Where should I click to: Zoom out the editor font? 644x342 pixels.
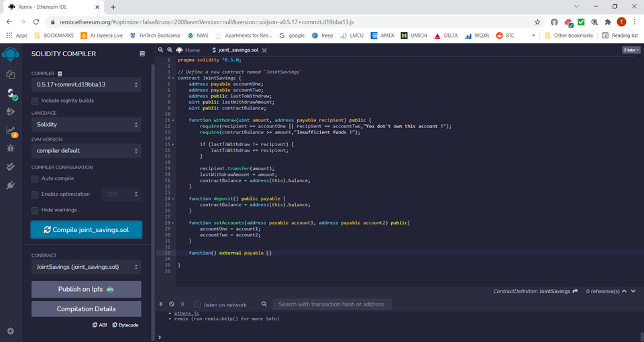tap(160, 50)
